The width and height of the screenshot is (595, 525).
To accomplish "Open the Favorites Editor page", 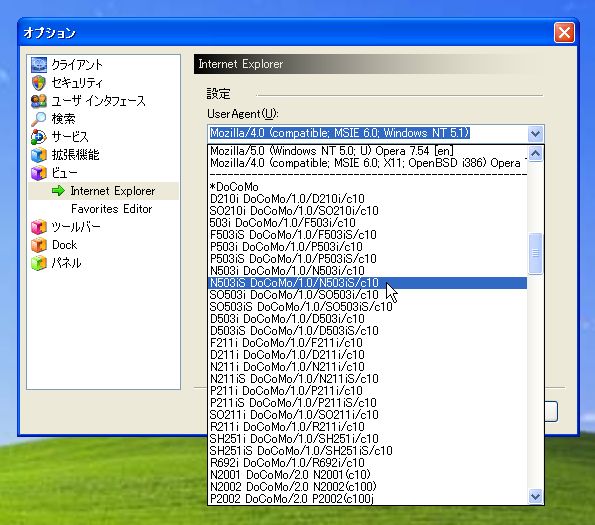I will point(112,209).
